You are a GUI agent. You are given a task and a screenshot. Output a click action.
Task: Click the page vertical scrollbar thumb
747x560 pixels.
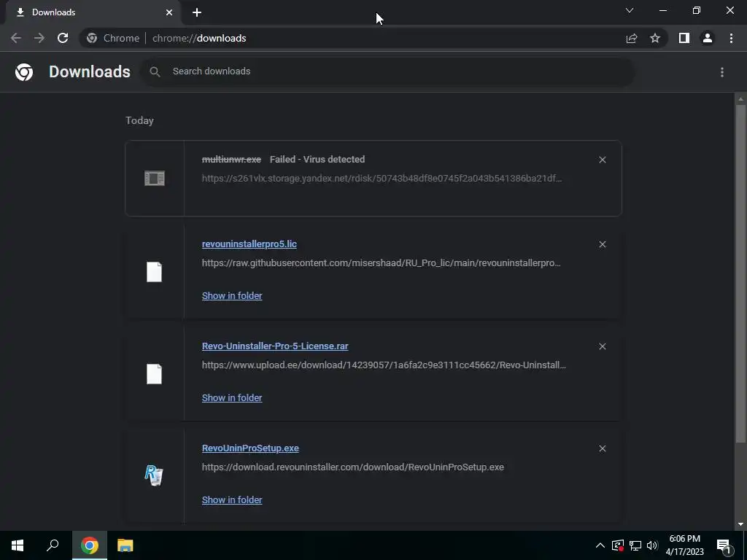pos(740,274)
